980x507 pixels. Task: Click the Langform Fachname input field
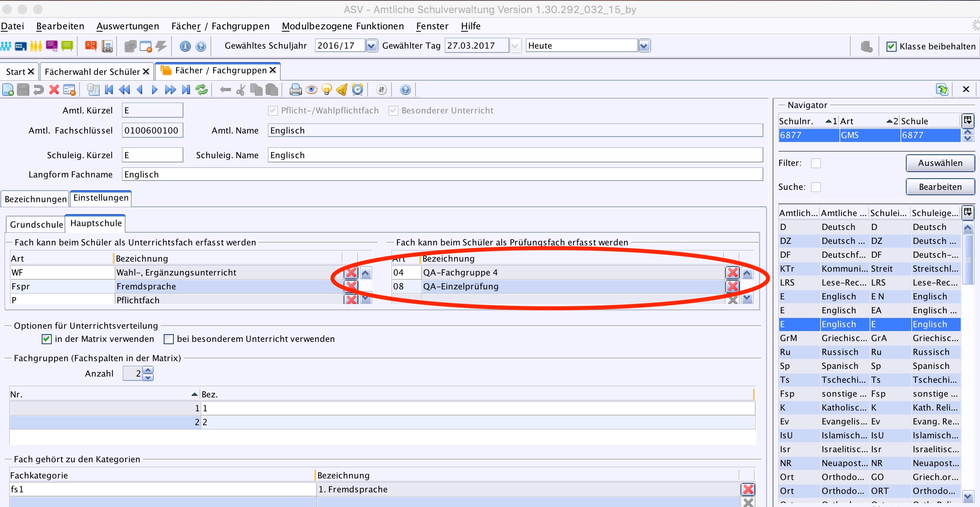click(443, 174)
